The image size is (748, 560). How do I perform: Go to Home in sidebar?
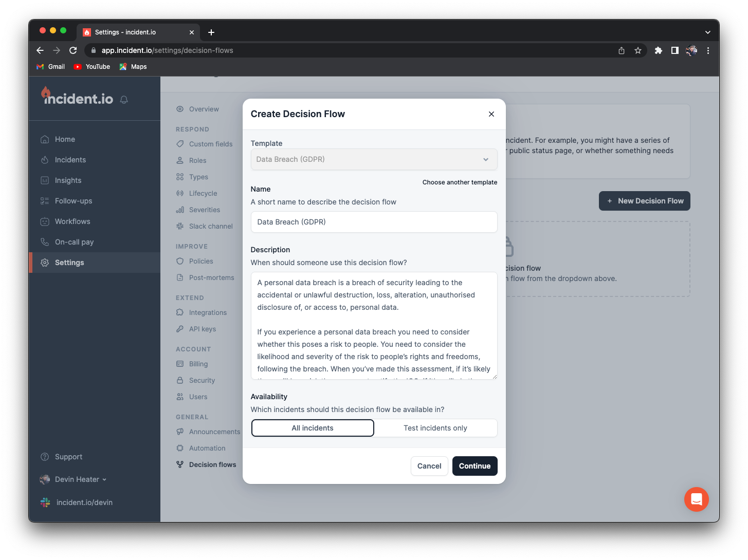95,139
